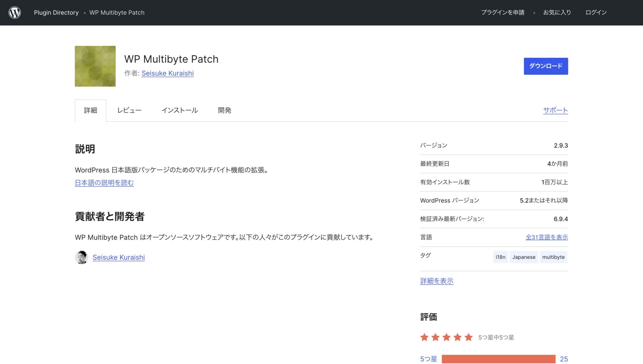
Task: Click the first rating star icon
Action: click(424, 337)
